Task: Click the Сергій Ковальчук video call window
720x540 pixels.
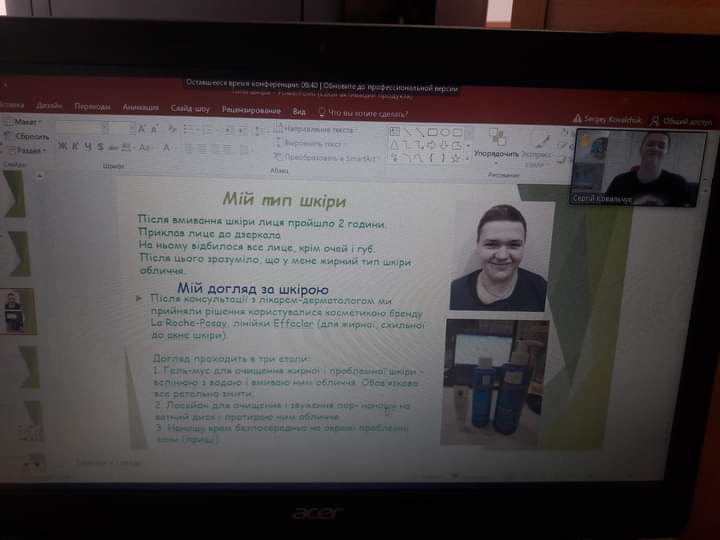Action: pos(639,168)
